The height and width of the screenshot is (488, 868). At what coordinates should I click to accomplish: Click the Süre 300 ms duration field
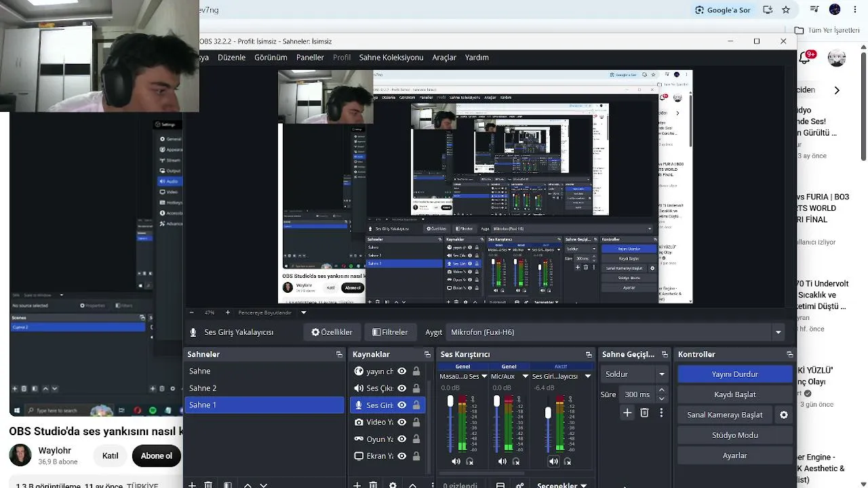click(x=637, y=394)
